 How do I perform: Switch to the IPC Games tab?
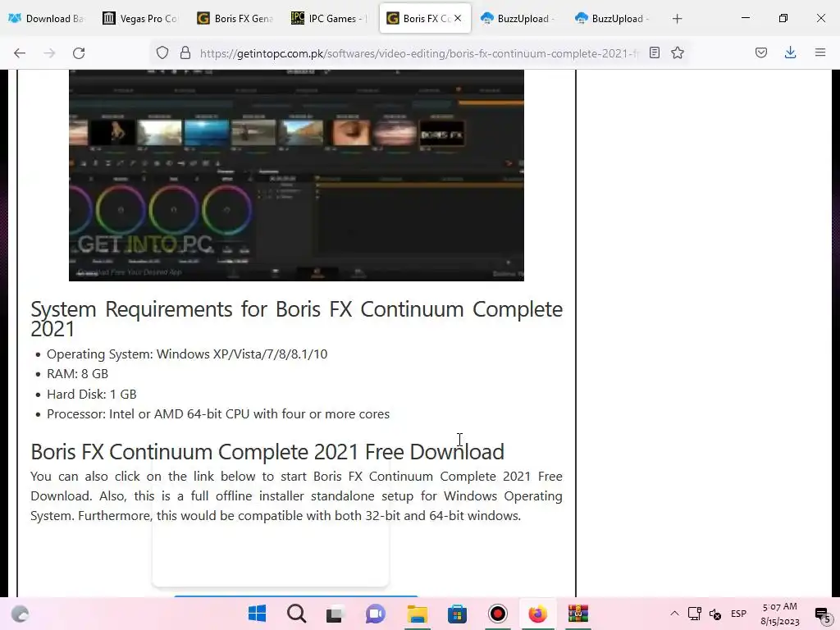tap(330, 18)
